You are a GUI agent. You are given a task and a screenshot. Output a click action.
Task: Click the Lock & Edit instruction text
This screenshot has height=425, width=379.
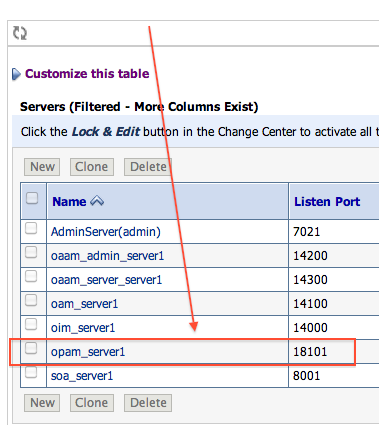pos(106,132)
